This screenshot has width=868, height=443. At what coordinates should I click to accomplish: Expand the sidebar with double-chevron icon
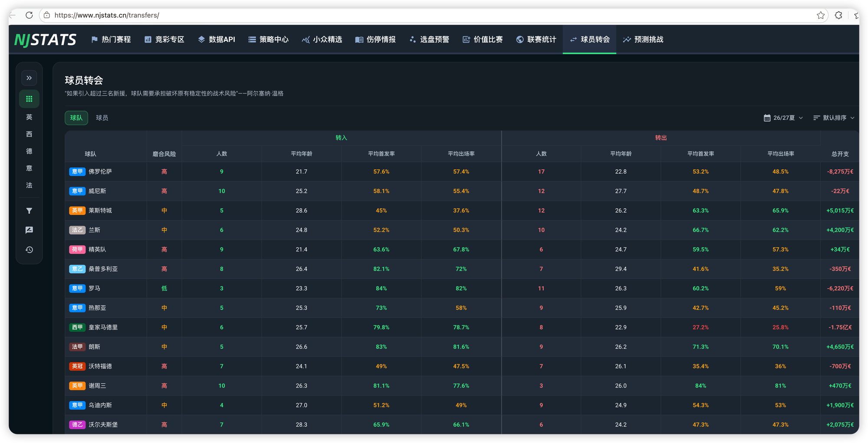29,78
